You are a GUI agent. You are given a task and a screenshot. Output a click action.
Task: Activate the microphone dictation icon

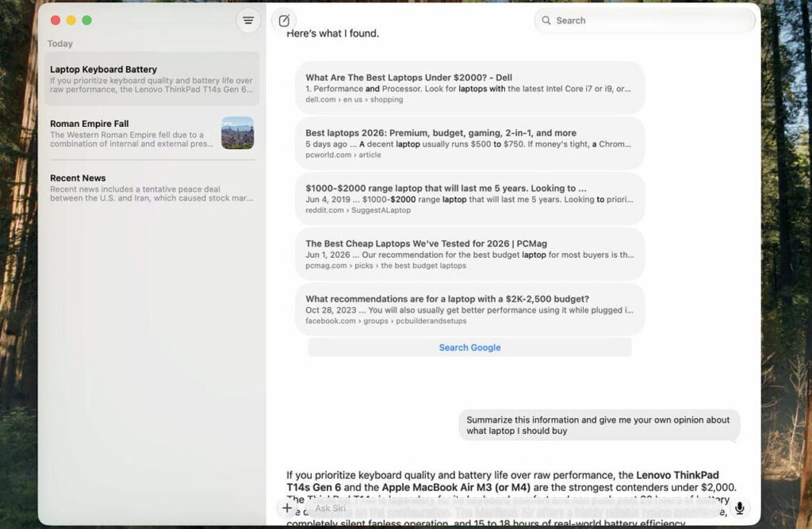[740, 508]
